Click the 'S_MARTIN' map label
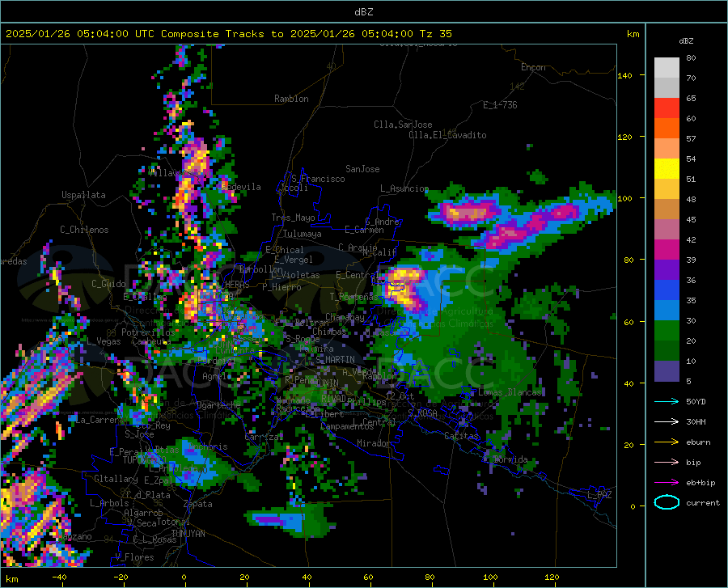 pyautogui.click(x=335, y=360)
